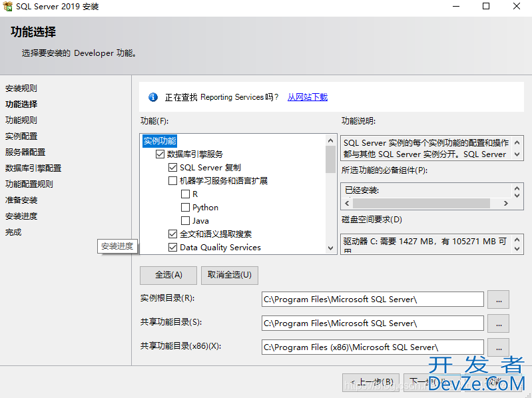Uncheck the 数据库引擎服务 checkbox

160,154
